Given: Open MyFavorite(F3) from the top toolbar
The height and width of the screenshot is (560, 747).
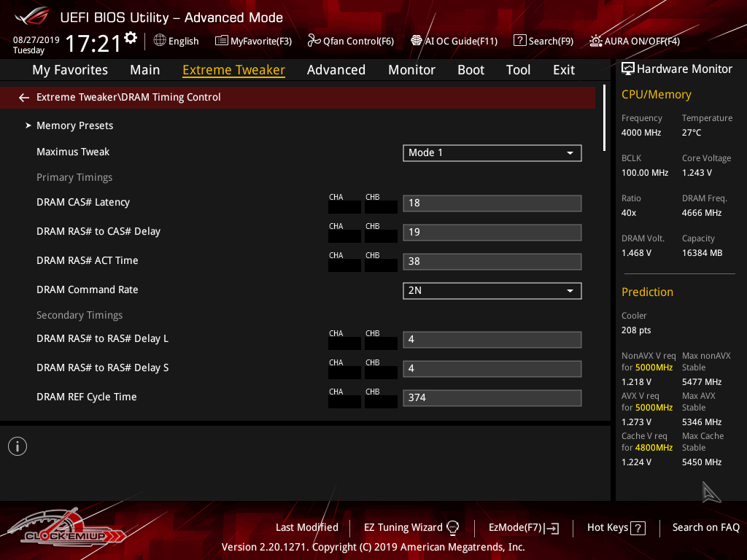Looking at the screenshot, I should [253, 41].
